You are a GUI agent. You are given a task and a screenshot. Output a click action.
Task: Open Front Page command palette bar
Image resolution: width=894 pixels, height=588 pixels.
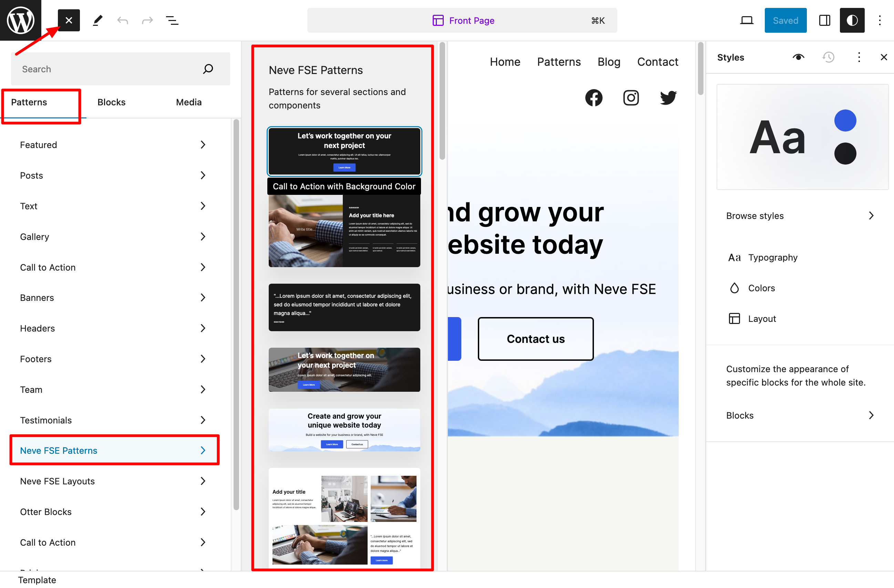point(462,20)
